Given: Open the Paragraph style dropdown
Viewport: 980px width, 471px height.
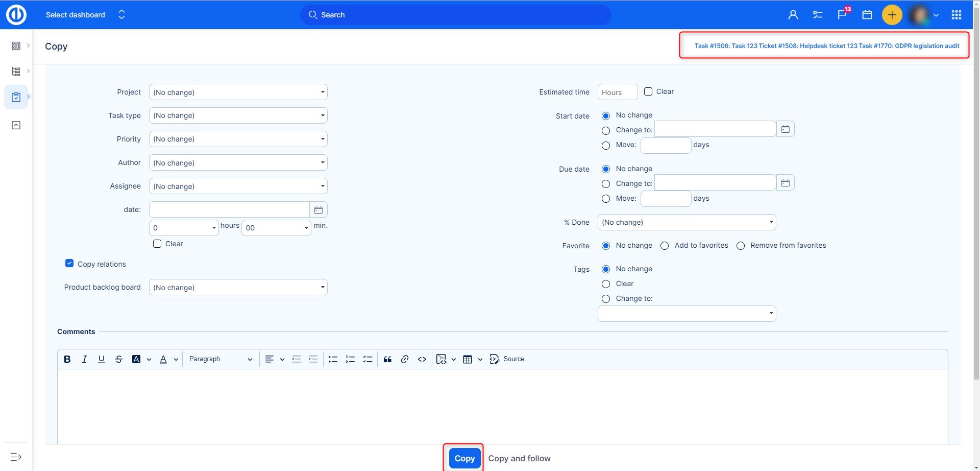Looking at the screenshot, I should (x=220, y=359).
